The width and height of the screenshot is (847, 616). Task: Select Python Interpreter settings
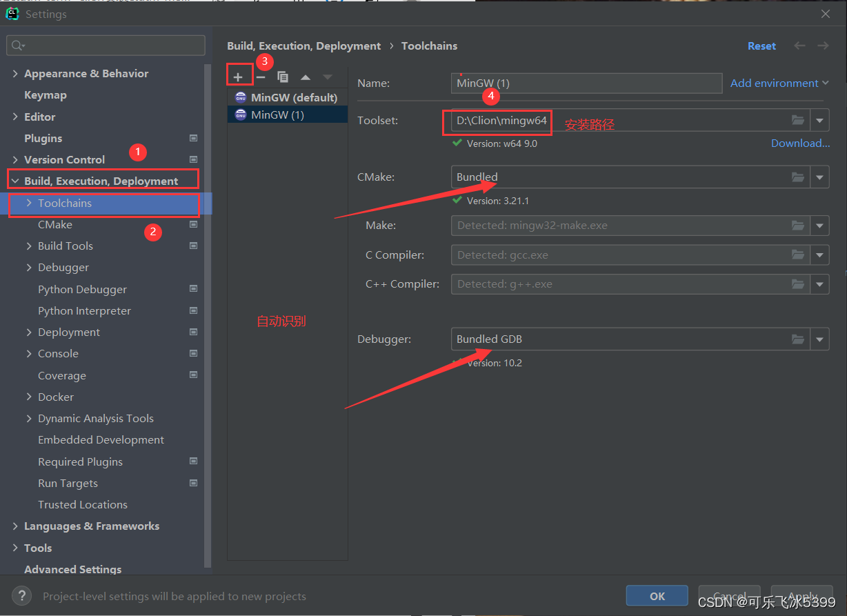click(84, 310)
